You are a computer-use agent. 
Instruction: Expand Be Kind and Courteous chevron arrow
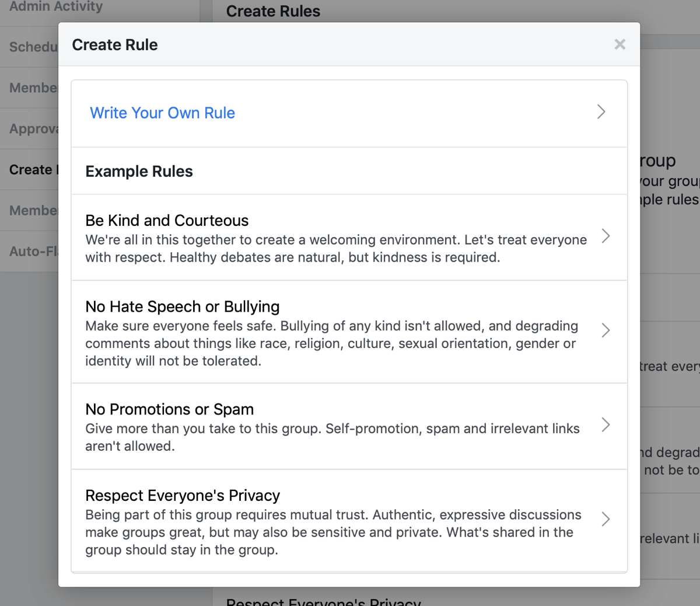[605, 236]
